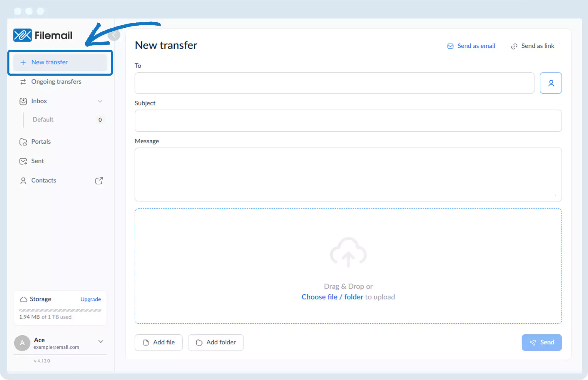Screen dimensions: 588x380
Task: Click the Ace user avatar
Action: coord(22,343)
